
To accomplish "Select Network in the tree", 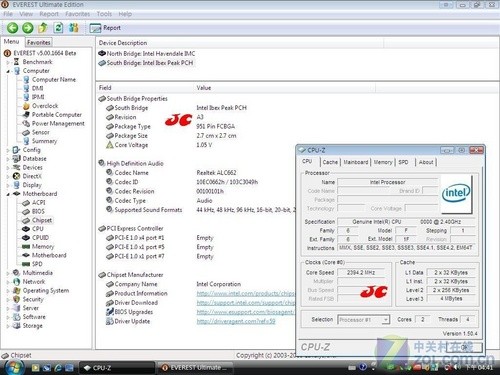I will pos(34,282).
